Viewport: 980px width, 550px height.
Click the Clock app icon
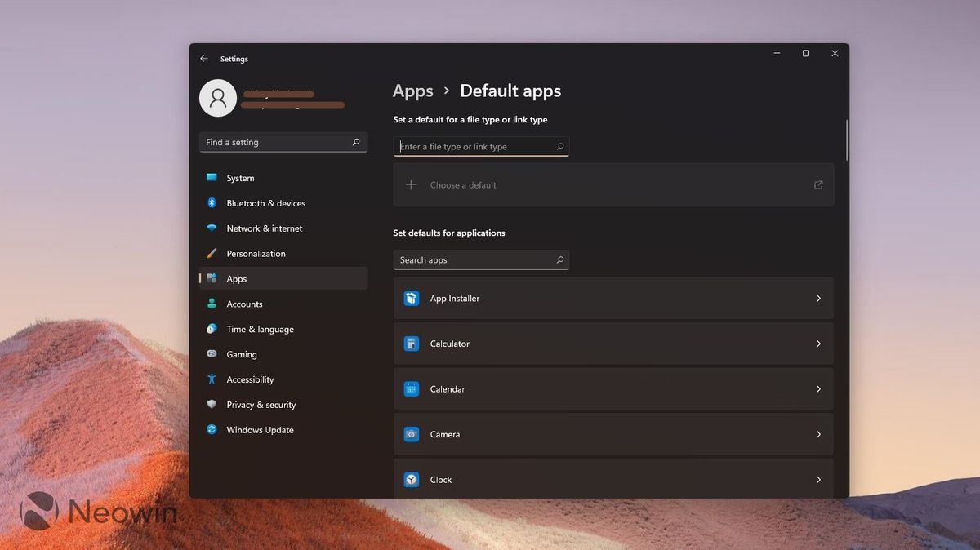click(x=412, y=480)
